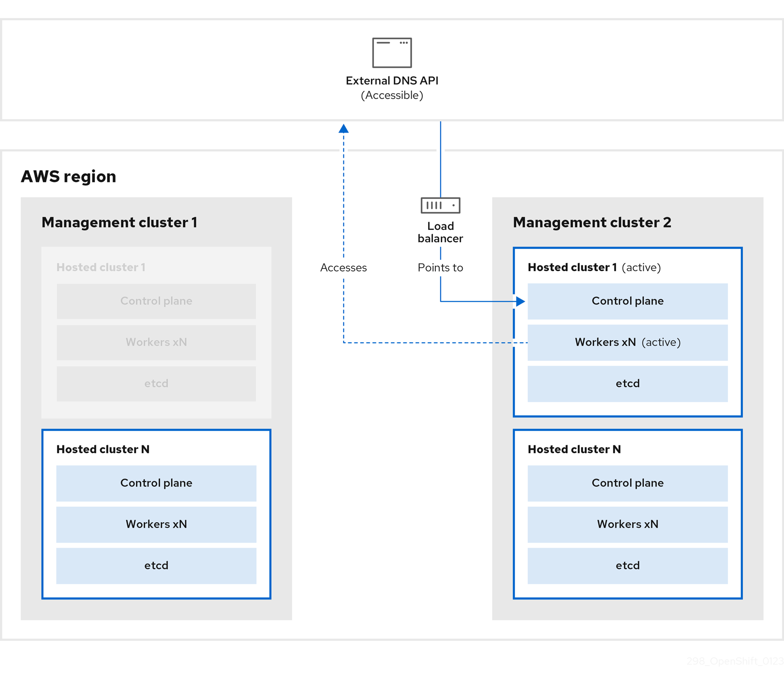Screen dimensions: 784x682
Task: Select the "Management cluster 2" heading
Action: [x=592, y=222]
